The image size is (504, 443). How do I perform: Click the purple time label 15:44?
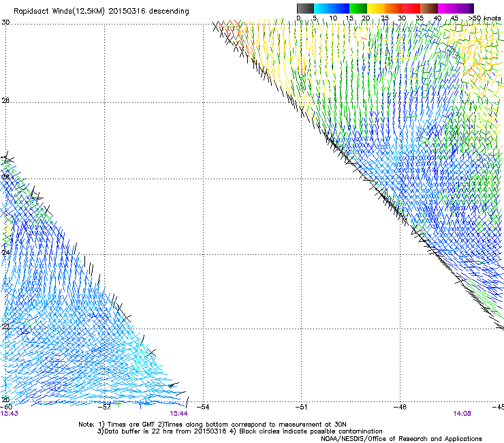pos(178,414)
